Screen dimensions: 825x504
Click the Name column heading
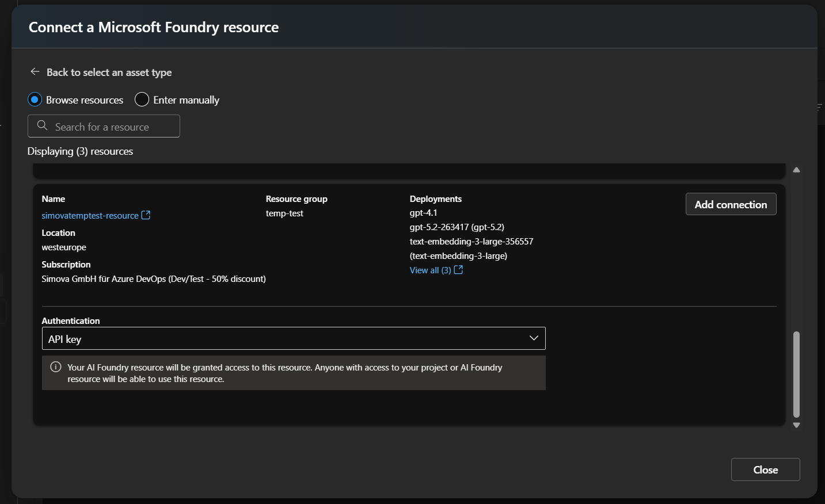[54, 199]
